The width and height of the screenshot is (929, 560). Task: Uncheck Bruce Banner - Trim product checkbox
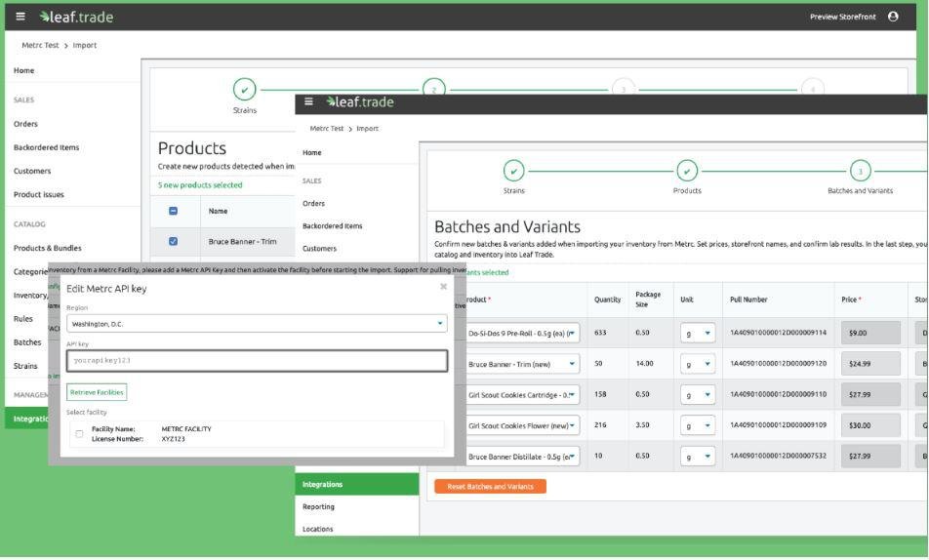coord(173,241)
